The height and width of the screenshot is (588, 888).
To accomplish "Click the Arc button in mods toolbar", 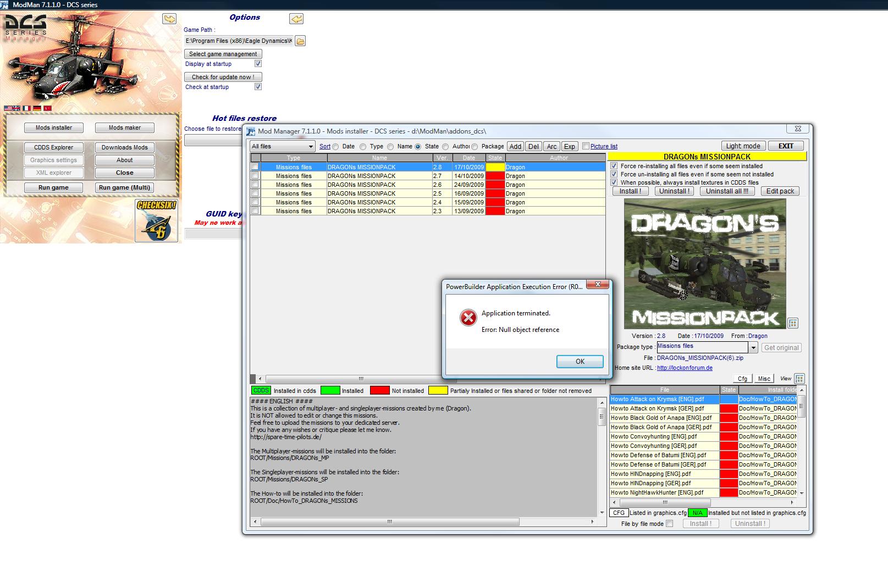I will [552, 146].
